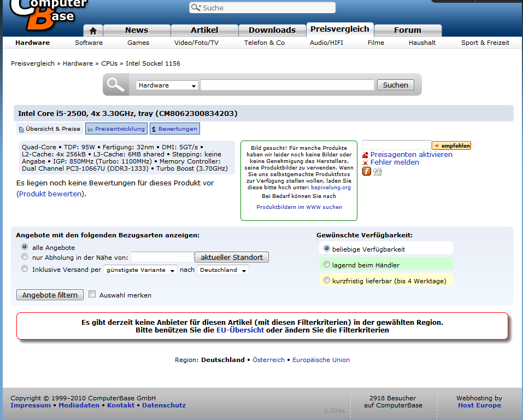Go to the home page icon tab
The image size is (523, 420).
(x=93, y=31)
